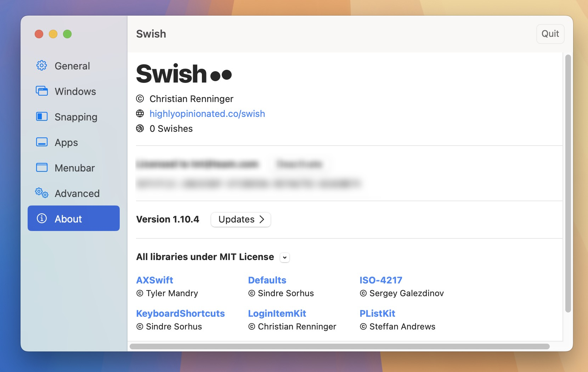588x372 pixels.
Task: Switch to the General section
Action: point(72,66)
